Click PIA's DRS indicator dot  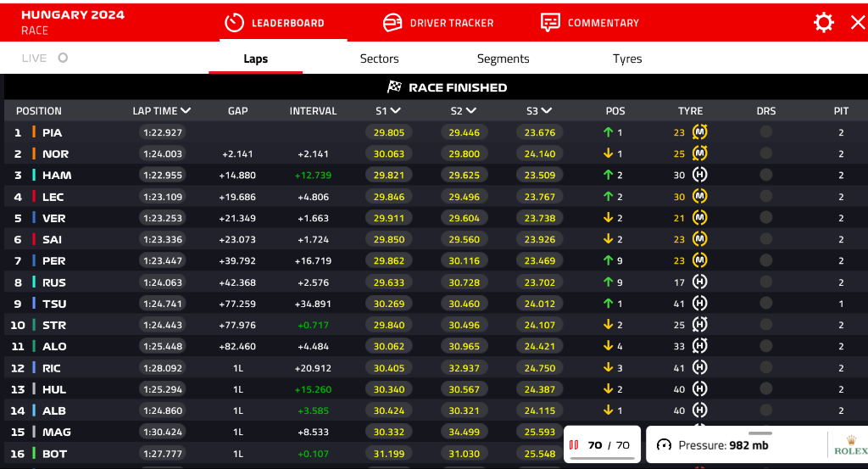point(766,131)
